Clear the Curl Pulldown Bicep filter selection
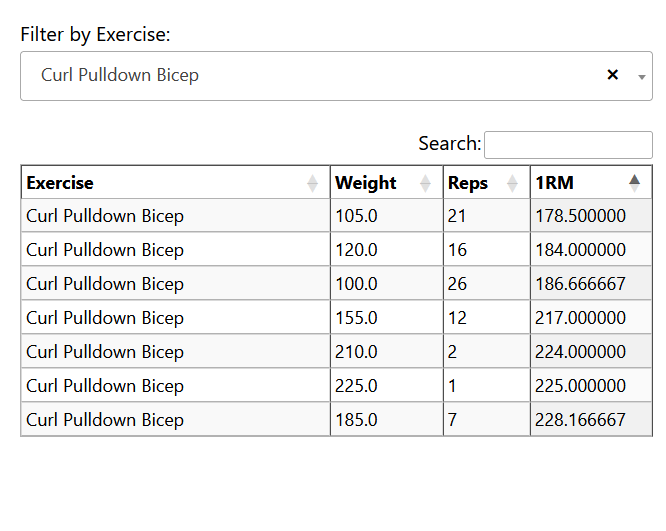 [612, 75]
